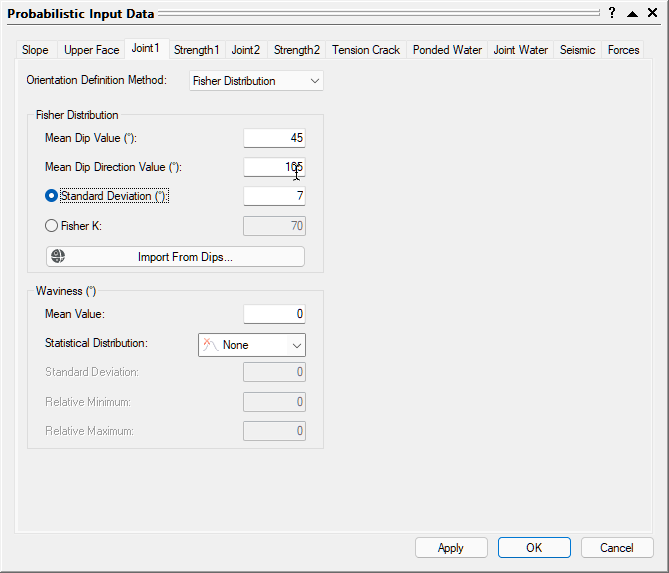Click the Relative Maximum field
This screenshot has width=669, height=573.
(274, 431)
